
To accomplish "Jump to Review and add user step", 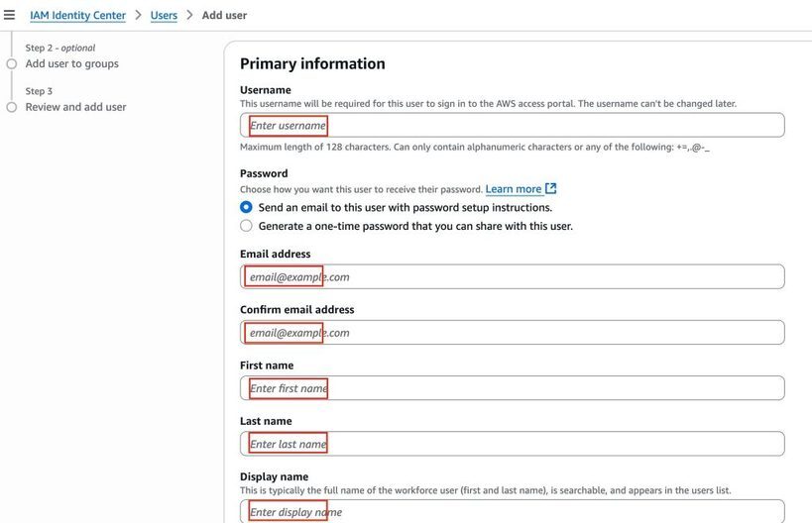I will click(x=75, y=107).
